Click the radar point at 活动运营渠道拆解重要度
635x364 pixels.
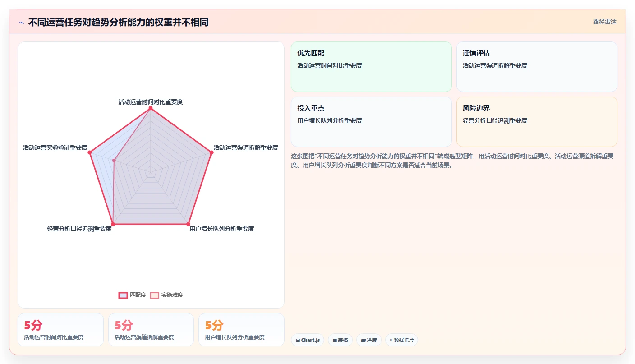click(x=212, y=152)
